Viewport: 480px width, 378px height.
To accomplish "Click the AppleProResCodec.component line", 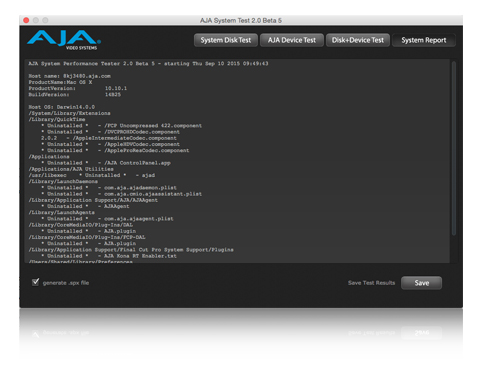I will [x=115, y=150].
